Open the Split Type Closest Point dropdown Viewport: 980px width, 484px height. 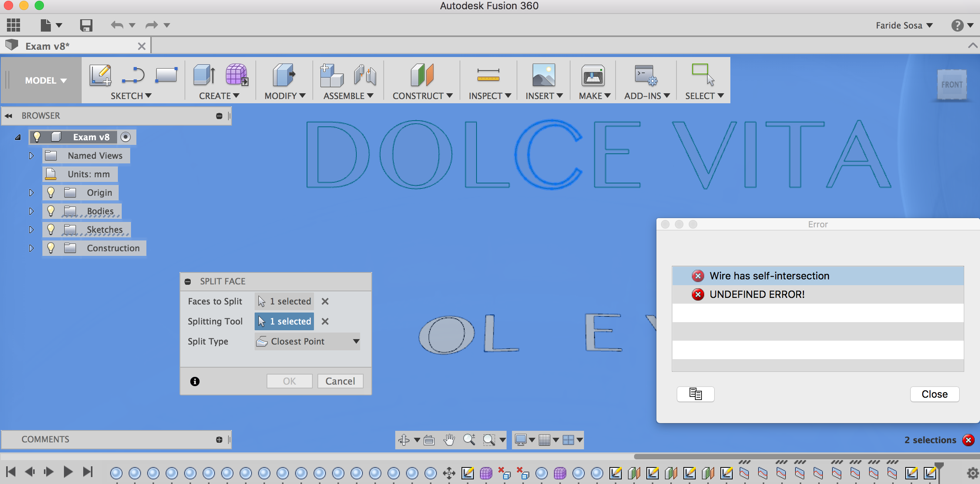(307, 341)
